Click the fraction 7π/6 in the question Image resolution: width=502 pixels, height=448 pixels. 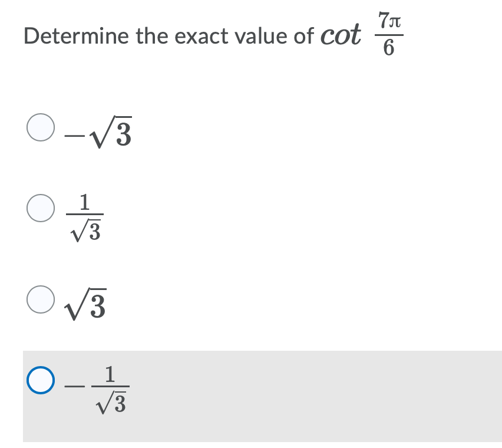[388, 34]
